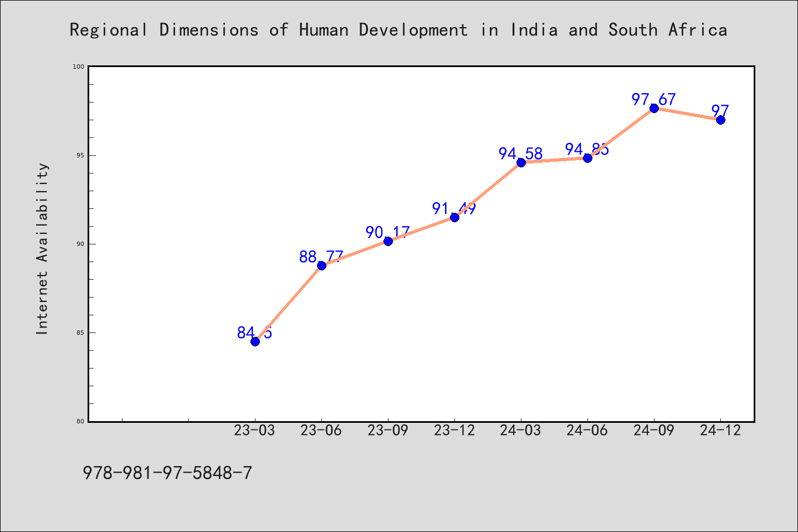Screen dimensions: 798x532
Task: Click the data point labeled 91.49
Action: click(x=454, y=217)
